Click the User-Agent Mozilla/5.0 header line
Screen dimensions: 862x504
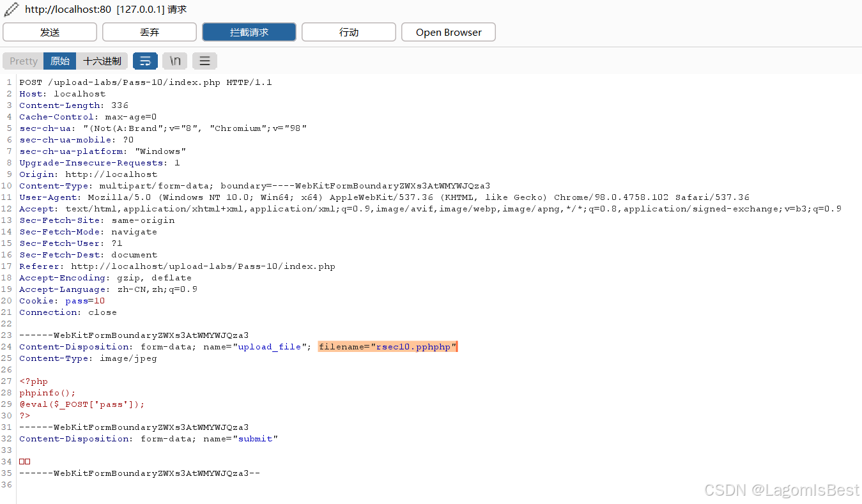pos(385,197)
